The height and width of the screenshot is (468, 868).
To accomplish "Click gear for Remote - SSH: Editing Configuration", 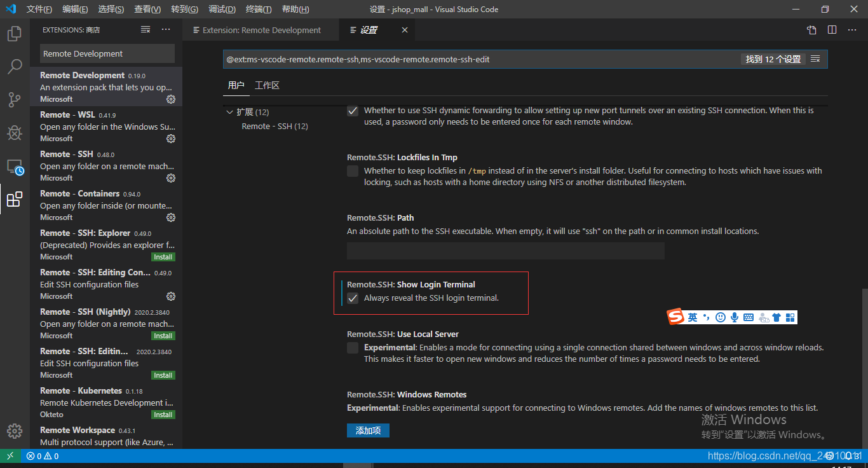I will coord(170,296).
